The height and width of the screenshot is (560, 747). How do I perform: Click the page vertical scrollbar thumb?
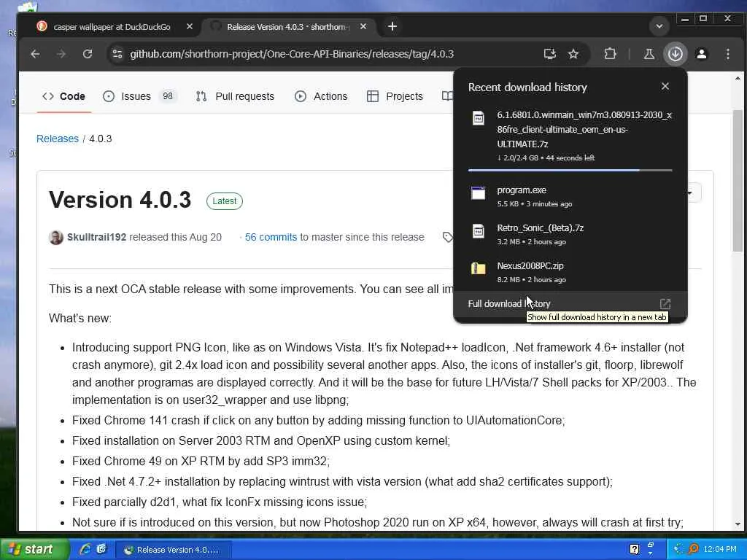coord(738,181)
